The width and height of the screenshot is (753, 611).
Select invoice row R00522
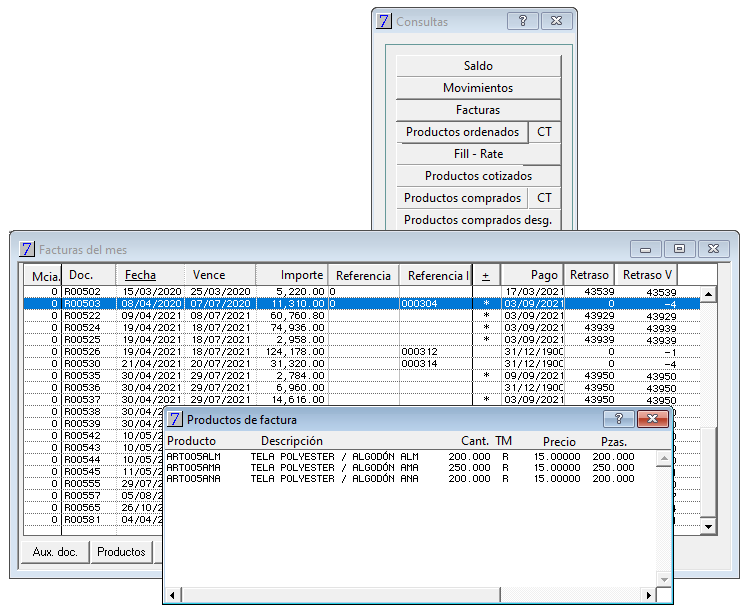pos(362,316)
